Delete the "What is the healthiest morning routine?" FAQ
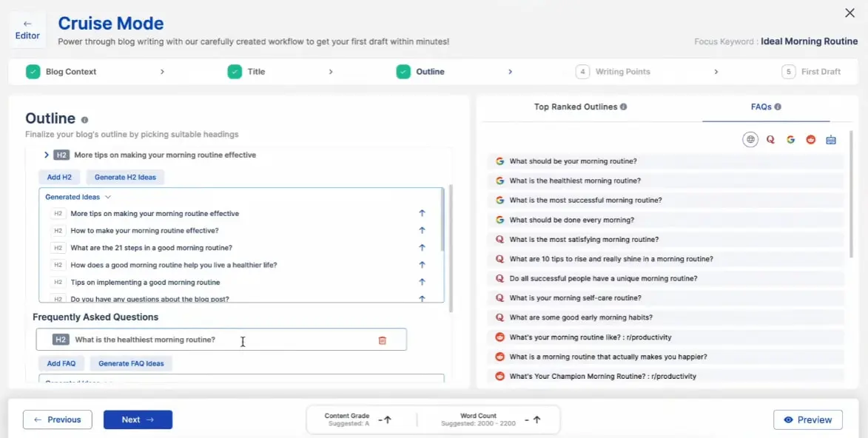 (x=382, y=340)
